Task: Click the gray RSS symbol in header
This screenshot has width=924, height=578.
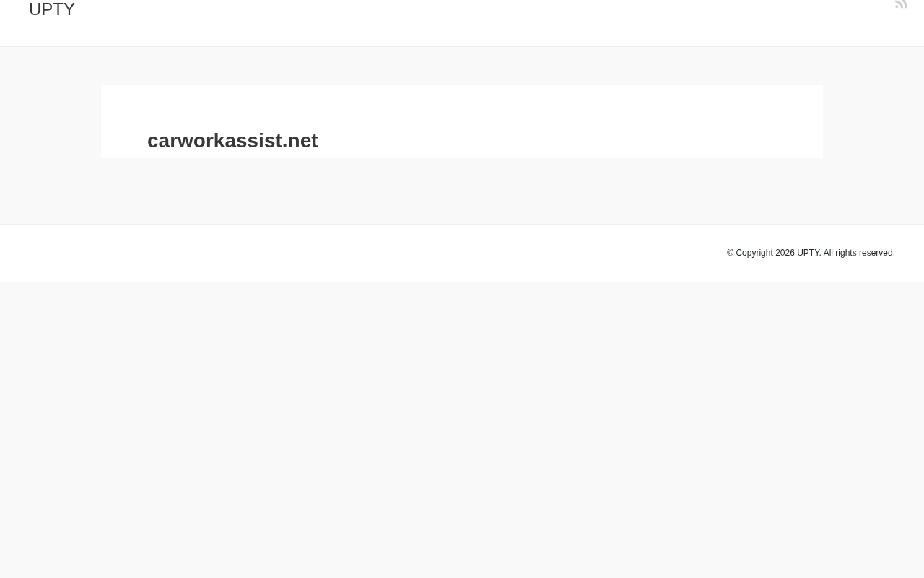Action: tap(901, 4)
